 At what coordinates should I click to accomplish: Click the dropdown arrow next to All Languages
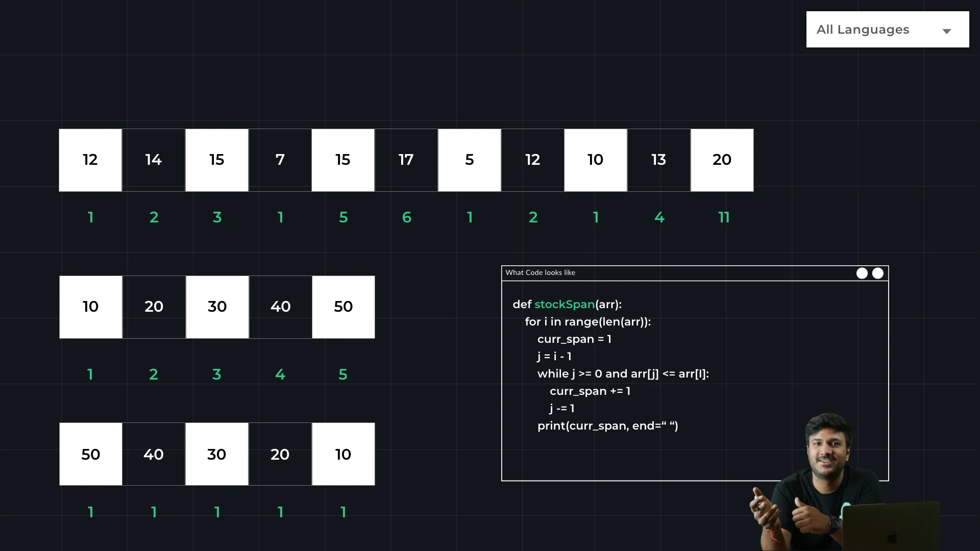pyautogui.click(x=946, y=31)
